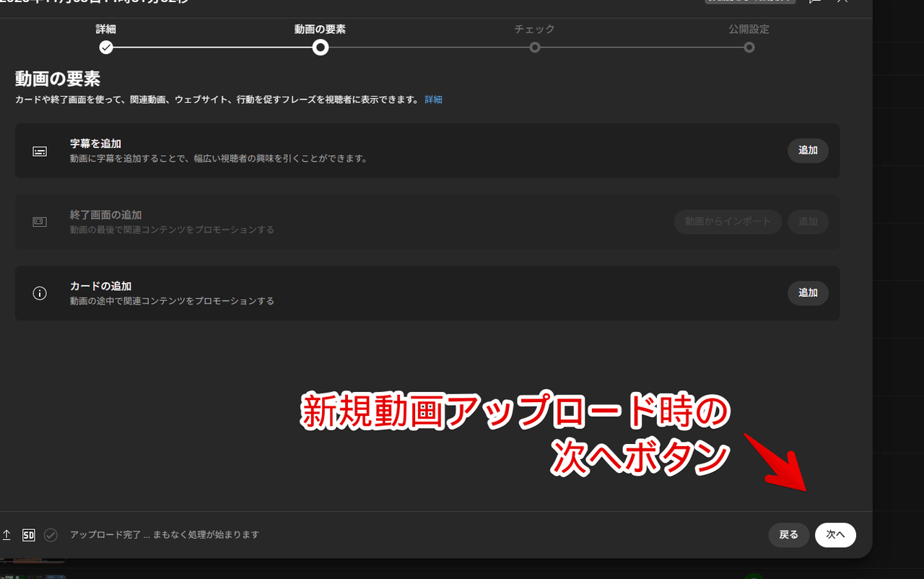The image size is (924, 579).
Task: Select the チェック step circle
Action: point(535,47)
